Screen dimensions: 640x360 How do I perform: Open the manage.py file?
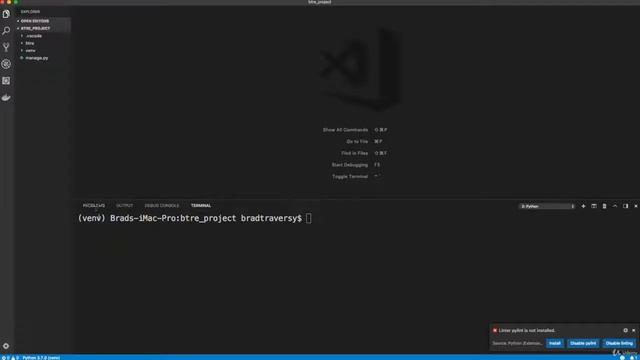pos(42,58)
